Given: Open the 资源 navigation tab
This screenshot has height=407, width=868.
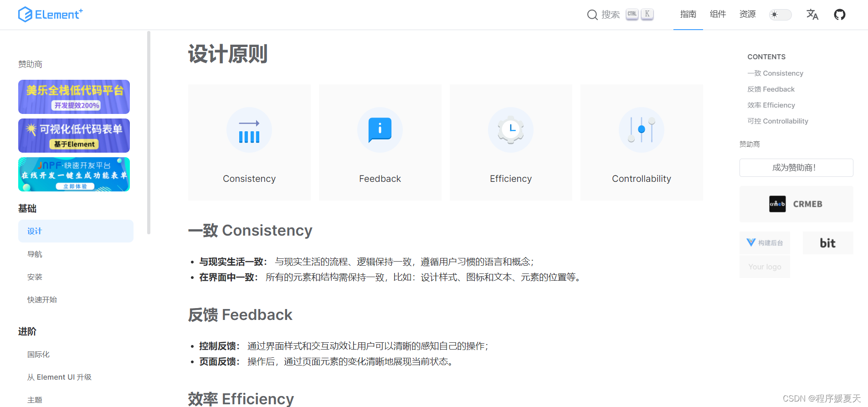Looking at the screenshot, I should (x=747, y=15).
